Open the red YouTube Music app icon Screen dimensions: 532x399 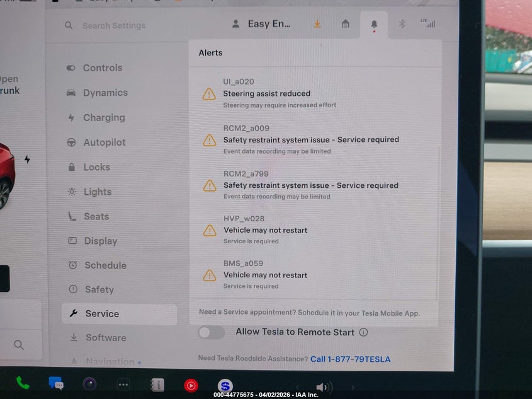[191, 385]
